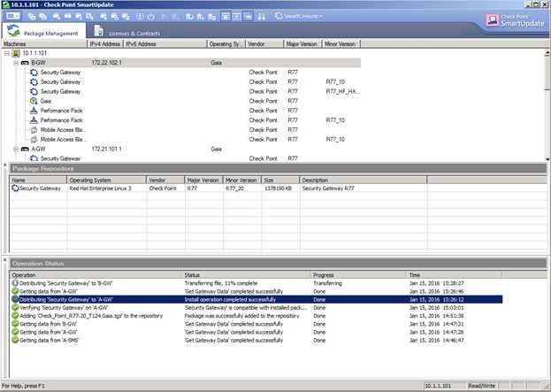The height and width of the screenshot is (392, 551).
Task: Select the Gaia tree item
Action: coord(46,101)
